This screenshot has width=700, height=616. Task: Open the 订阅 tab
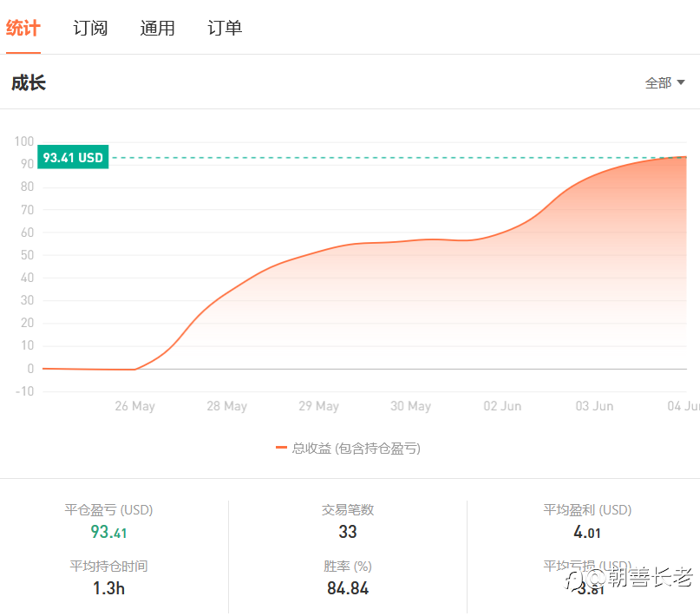(90, 29)
